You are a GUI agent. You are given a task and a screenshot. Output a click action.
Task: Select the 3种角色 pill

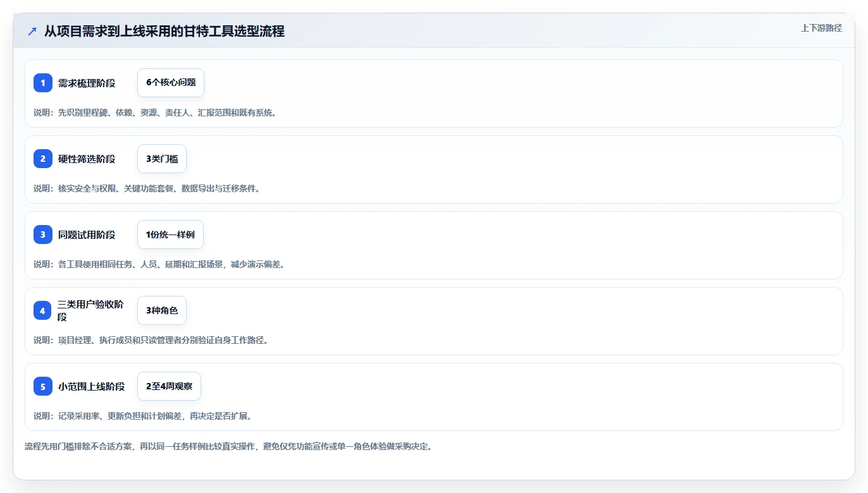162,310
